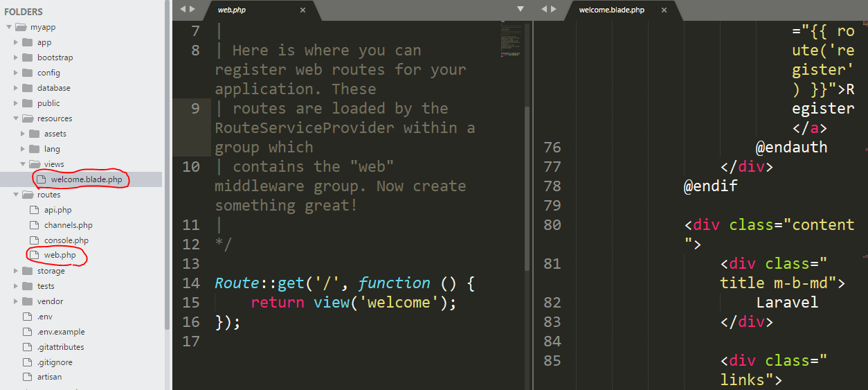Open the tab list dropdown arrow
This screenshot has height=390, width=868.
pos(521,9)
